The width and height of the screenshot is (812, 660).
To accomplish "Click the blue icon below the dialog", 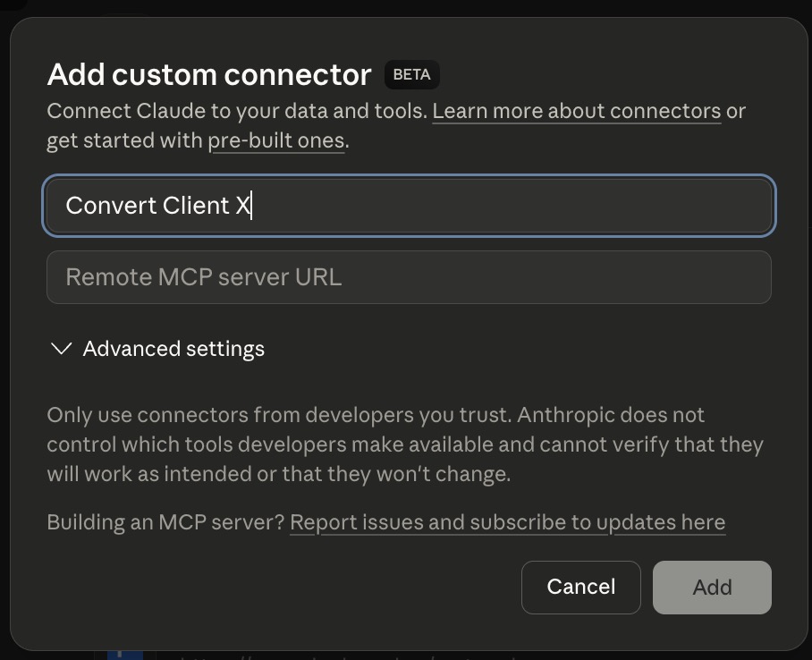I will tap(124, 656).
